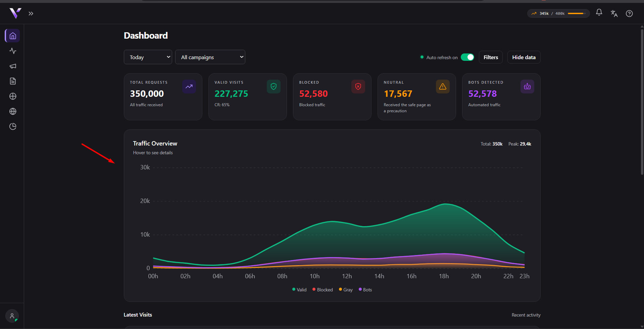
Task: Click the Total: 350k chart label
Action: pyautogui.click(x=492, y=144)
